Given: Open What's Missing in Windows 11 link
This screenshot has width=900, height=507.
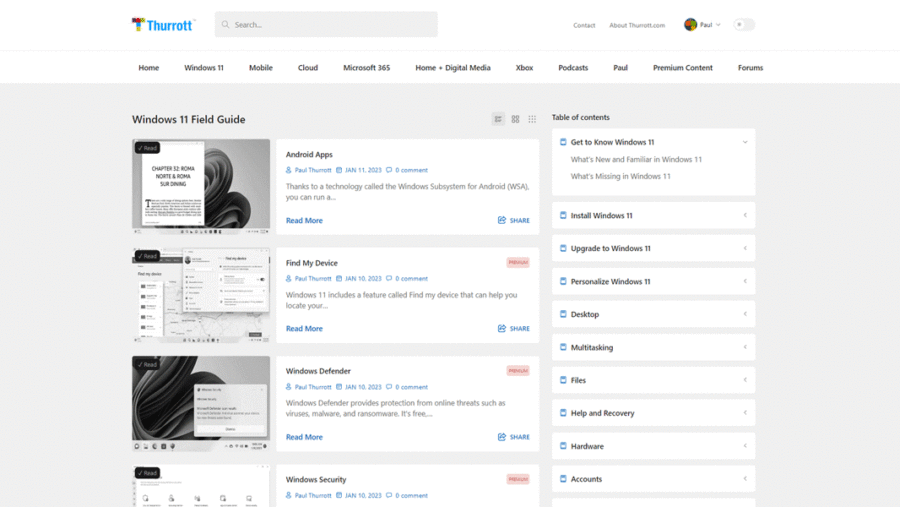Looking at the screenshot, I should [x=620, y=176].
